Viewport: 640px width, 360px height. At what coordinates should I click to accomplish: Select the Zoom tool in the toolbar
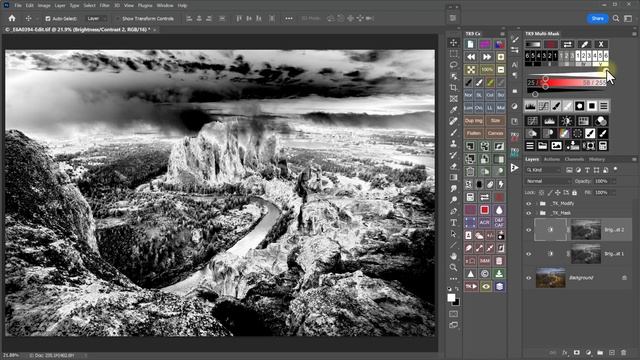(x=453, y=267)
